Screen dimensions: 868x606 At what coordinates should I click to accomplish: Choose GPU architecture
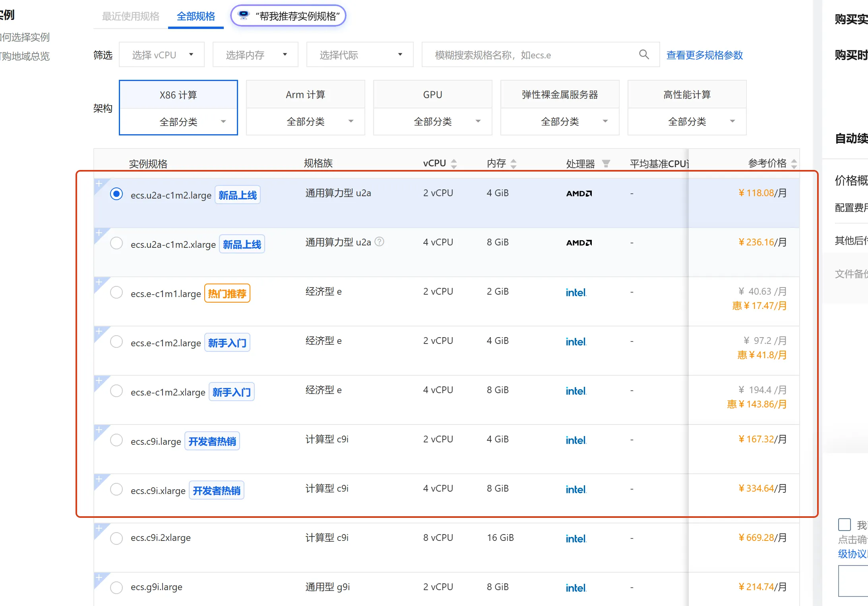pyautogui.click(x=433, y=95)
